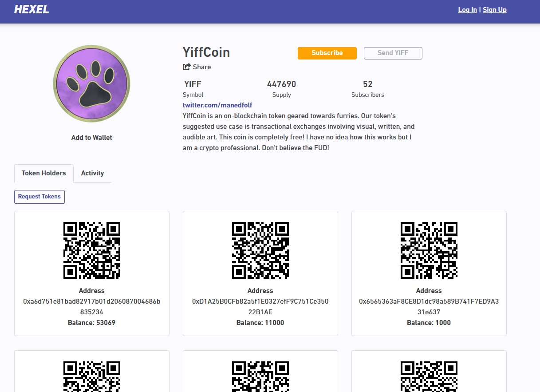Click QR code for address 0xa6d751e81bad
The width and height of the screenshot is (540, 392).
(92, 250)
